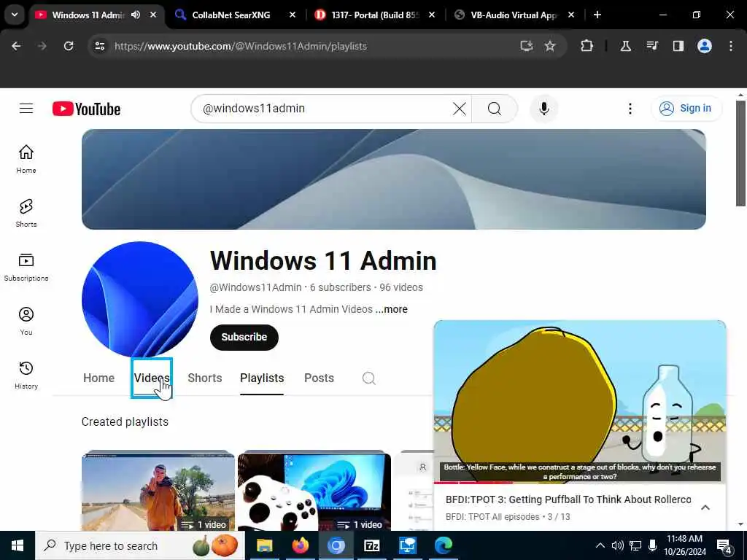Go to the YouTube logo home link
The image size is (747, 560).
point(86,109)
